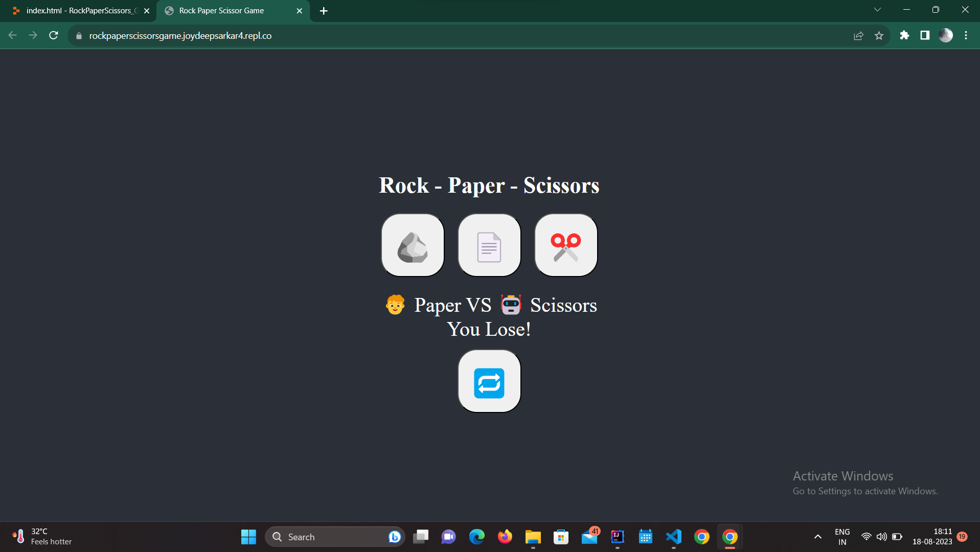Open the browser extensions icon

pyautogui.click(x=904, y=35)
